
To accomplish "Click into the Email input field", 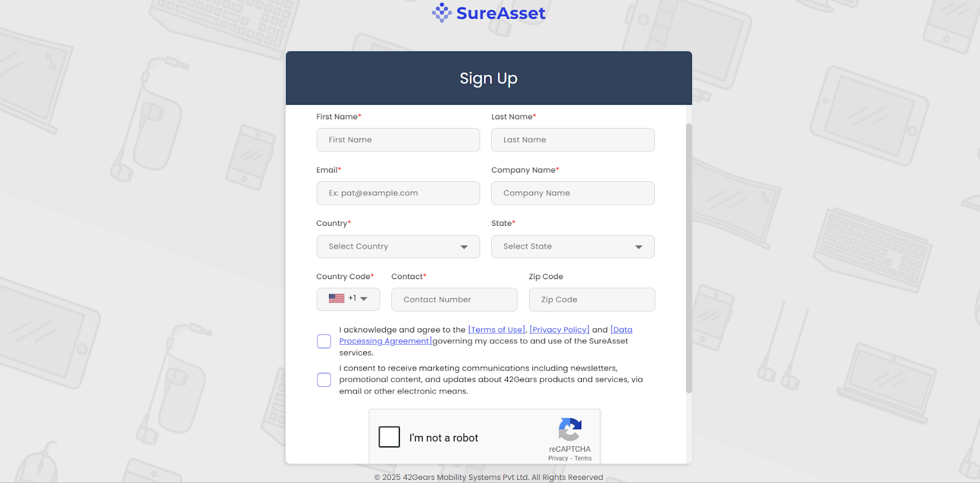I will coord(398,193).
